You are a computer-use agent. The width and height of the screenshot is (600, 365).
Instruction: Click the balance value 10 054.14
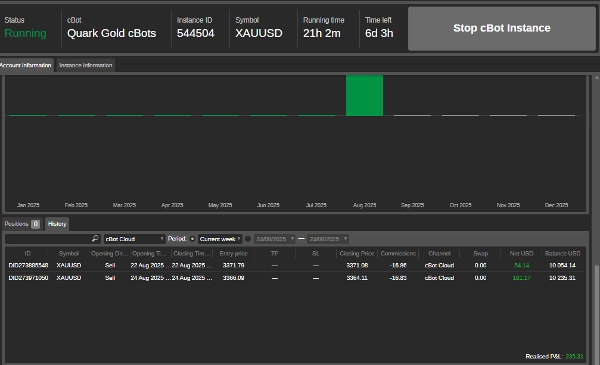click(562, 265)
